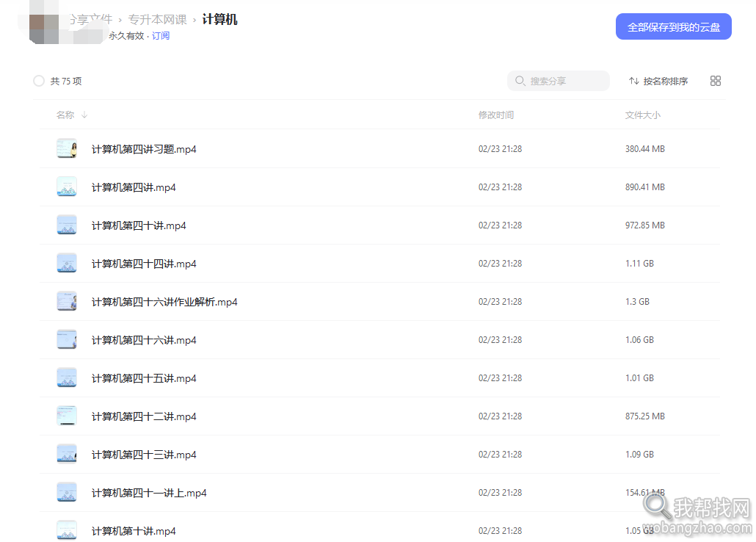This screenshot has height=542, width=756.
Task: Click the 文件大小 column header
Action: pos(643,115)
